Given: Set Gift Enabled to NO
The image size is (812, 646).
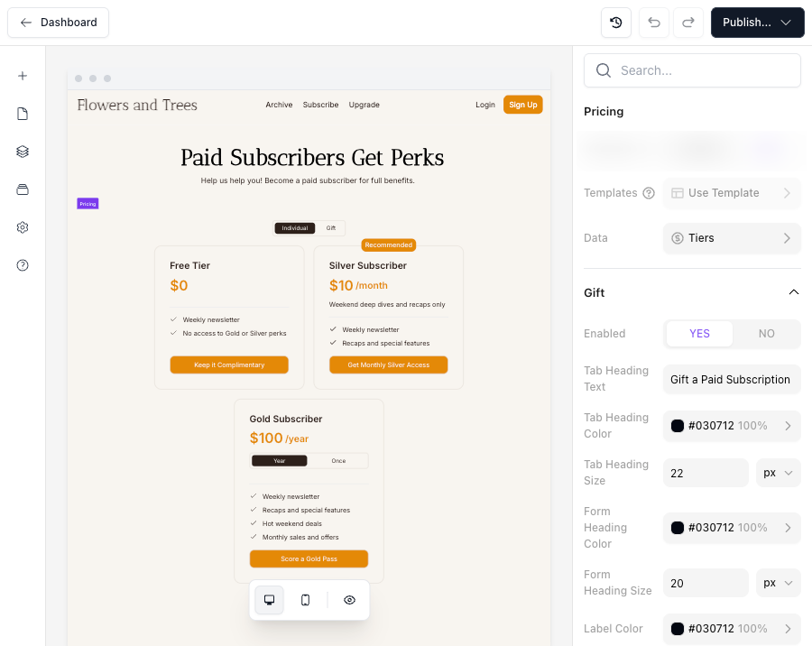Looking at the screenshot, I should [x=766, y=334].
